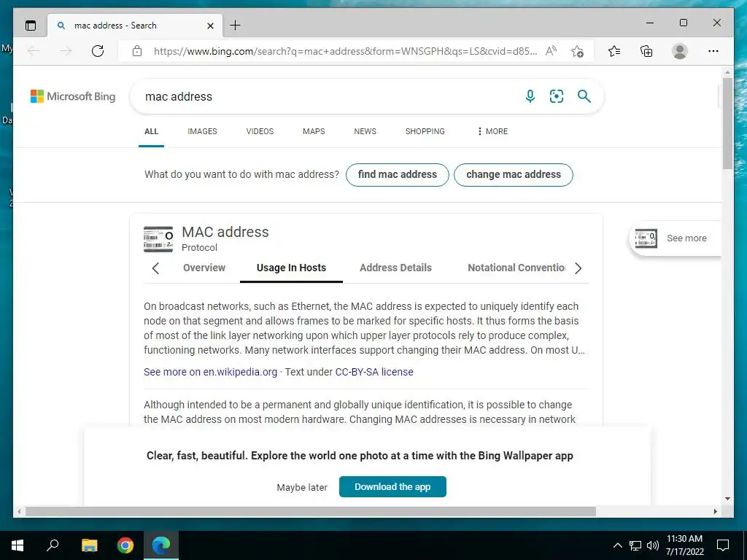Click Download the app button

click(x=392, y=486)
